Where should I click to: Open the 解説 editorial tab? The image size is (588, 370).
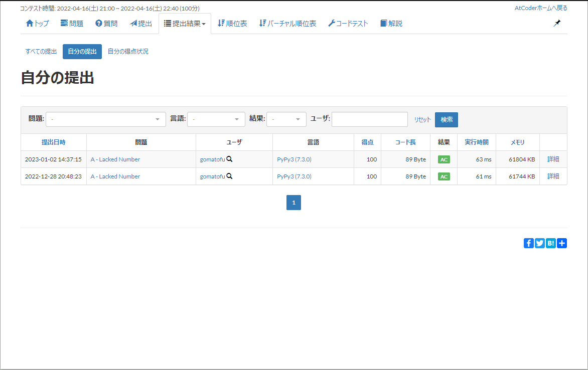click(391, 23)
